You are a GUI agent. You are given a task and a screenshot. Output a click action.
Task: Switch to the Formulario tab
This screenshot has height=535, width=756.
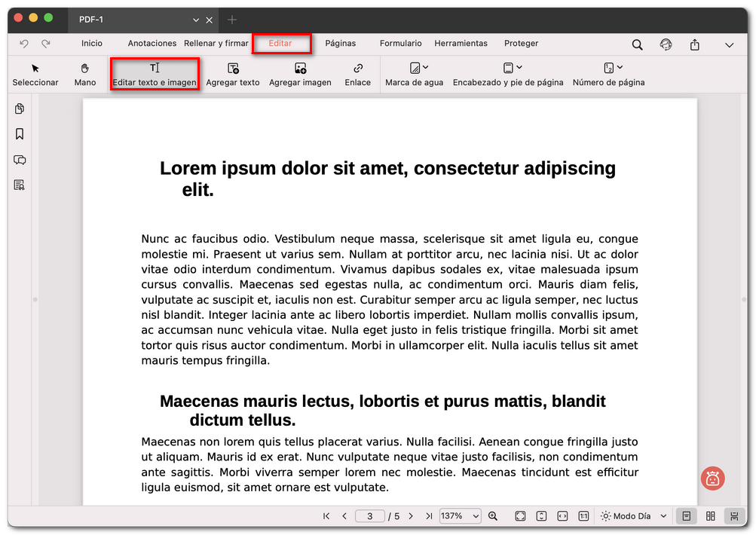tap(400, 44)
